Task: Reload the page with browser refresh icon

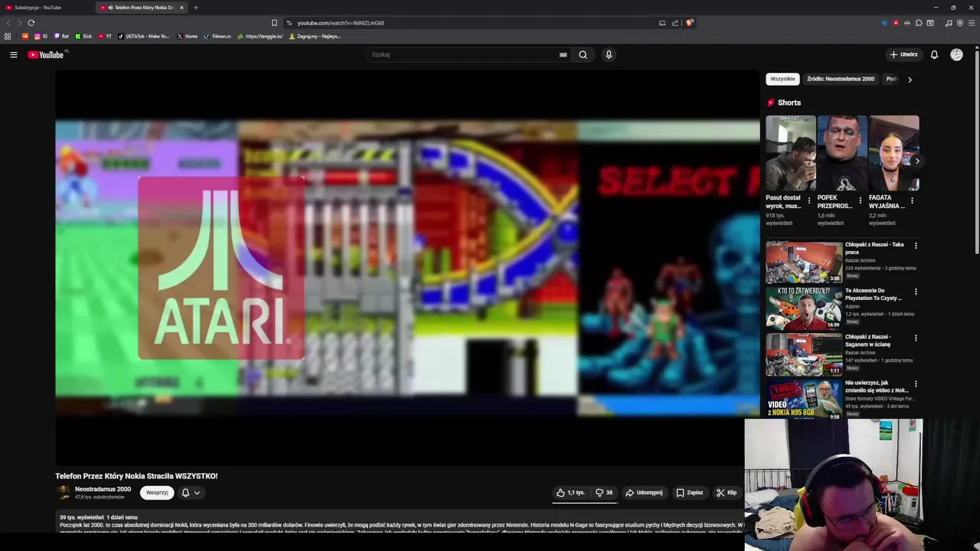Action: tap(31, 23)
